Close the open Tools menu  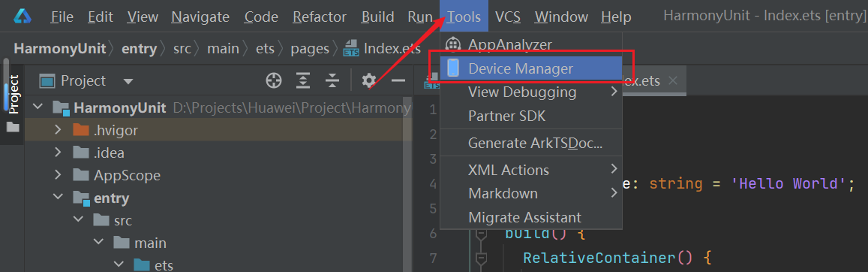coord(464,17)
